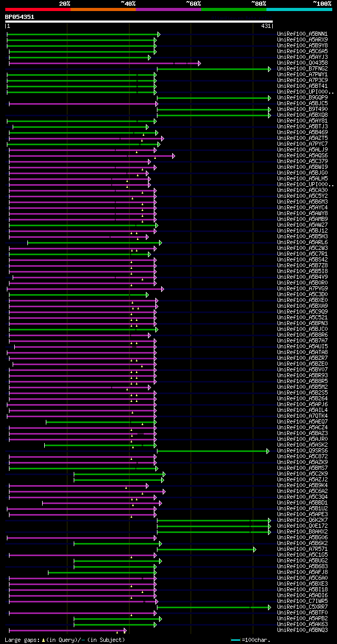Select the UniRef100_A5AK63 label
Image resolution: width=337 pixels, height=644 pixels.
pos(302,625)
